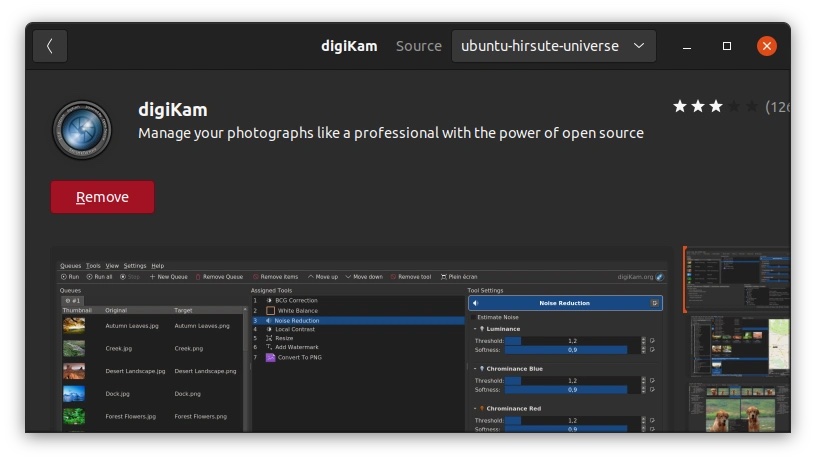Click the third star in the rating

716,106
